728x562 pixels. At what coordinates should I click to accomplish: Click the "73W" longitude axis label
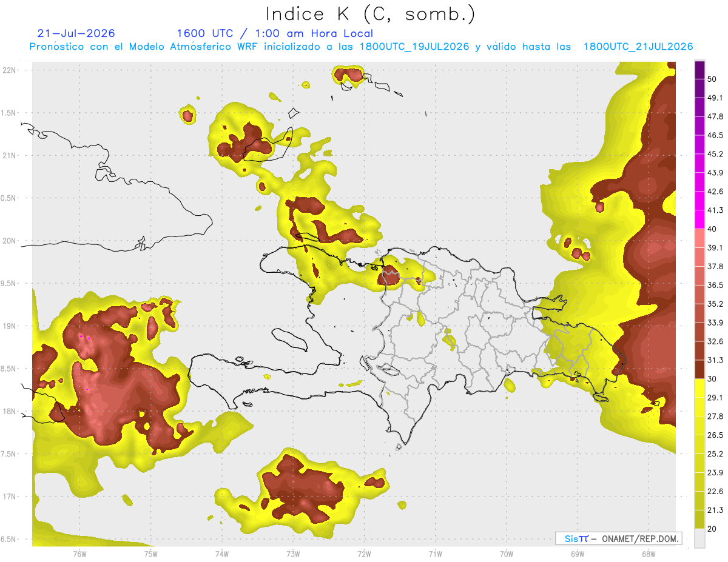293,554
